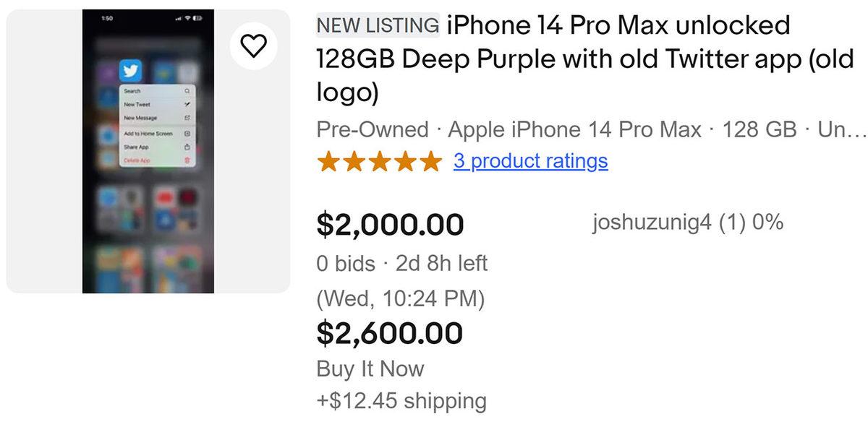This screenshot has height=422, width=868.
Task: Choose New Tweet from the context menu
Action: (x=137, y=105)
